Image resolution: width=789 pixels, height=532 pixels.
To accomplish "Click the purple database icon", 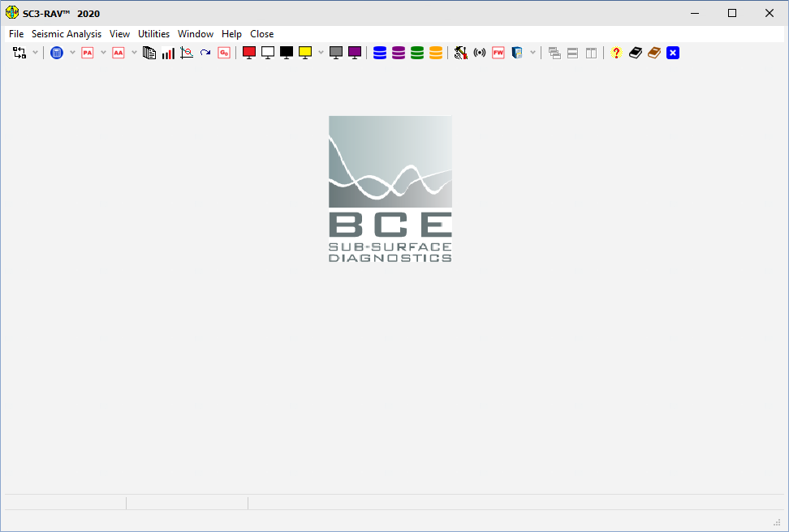I will 399,53.
